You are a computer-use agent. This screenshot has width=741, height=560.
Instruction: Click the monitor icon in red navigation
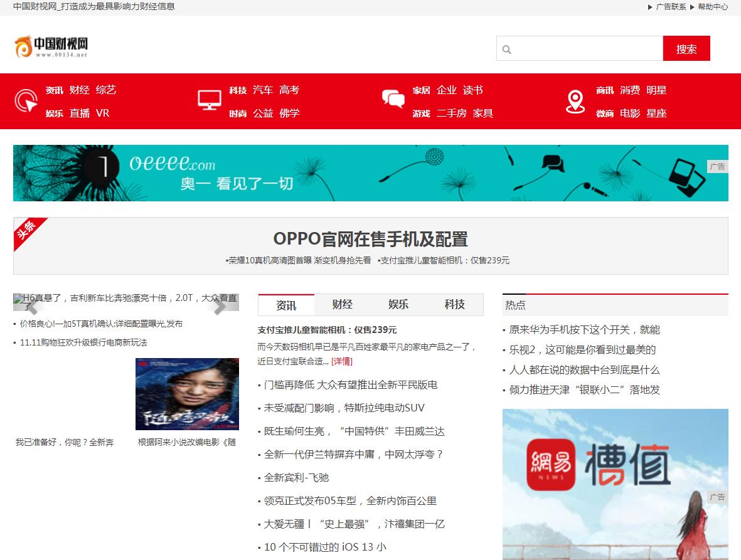coord(210,100)
